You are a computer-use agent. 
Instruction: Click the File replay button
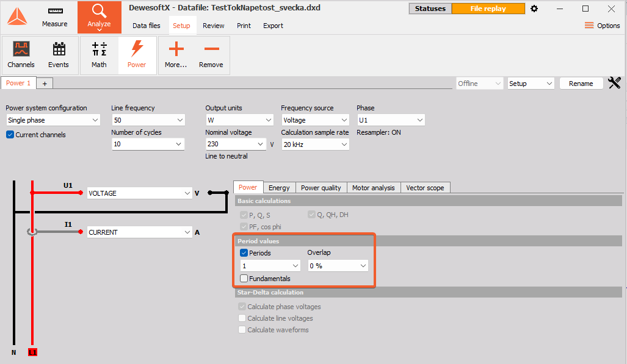point(488,9)
